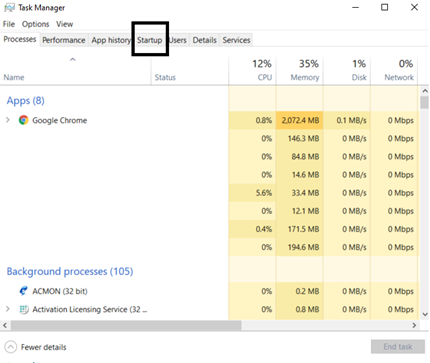Click the 0.1 MB/s disk cell
This screenshot has height=363, width=430.
[x=347, y=120]
